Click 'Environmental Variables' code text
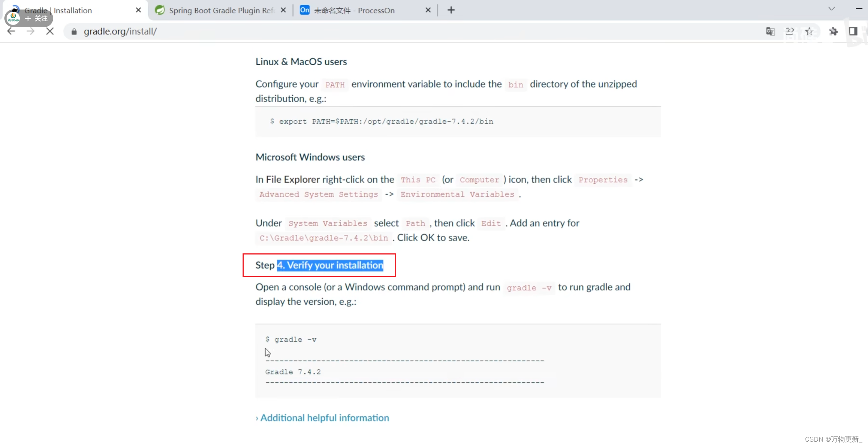Screen dimensions: 868x446 [457, 194]
